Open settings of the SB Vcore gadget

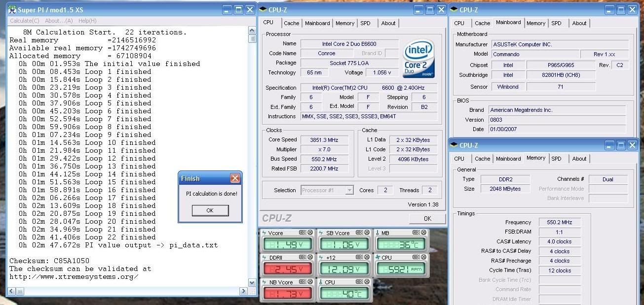[359, 233]
